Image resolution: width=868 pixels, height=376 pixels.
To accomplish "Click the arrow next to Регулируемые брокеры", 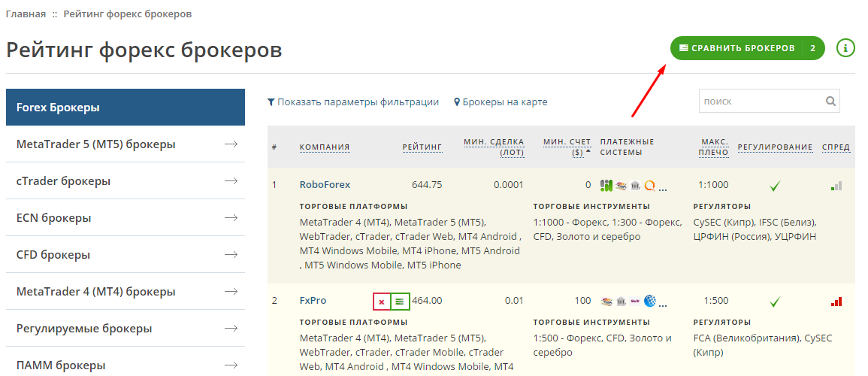I will 231,329.
